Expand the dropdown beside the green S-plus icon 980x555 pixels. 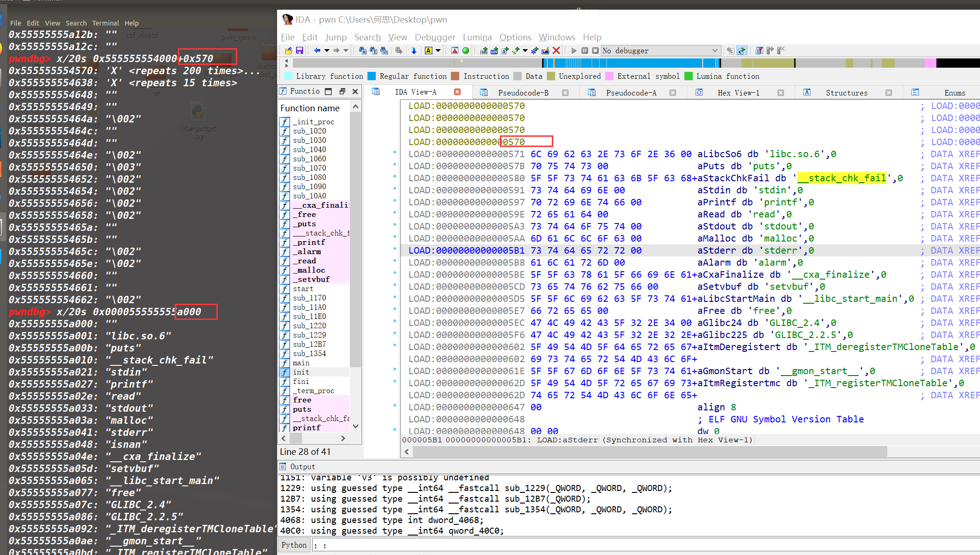(525, 51)
